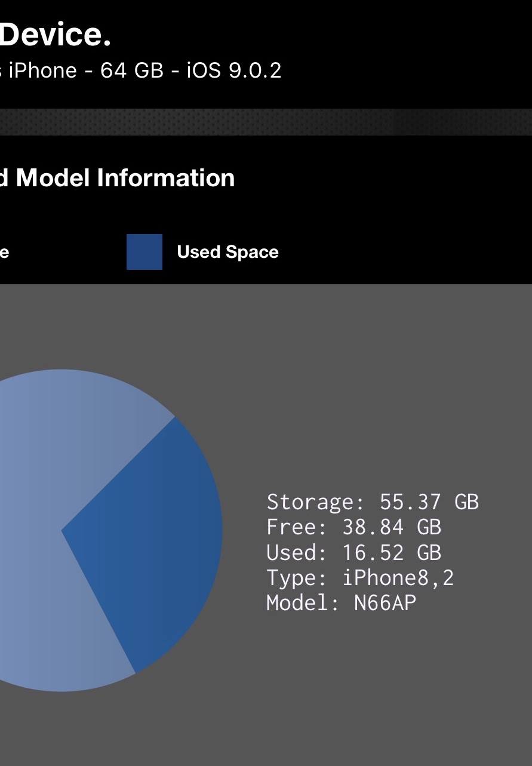Tap the Model: label
Screen dimensions: 532x766
click(x=303, y=603)
